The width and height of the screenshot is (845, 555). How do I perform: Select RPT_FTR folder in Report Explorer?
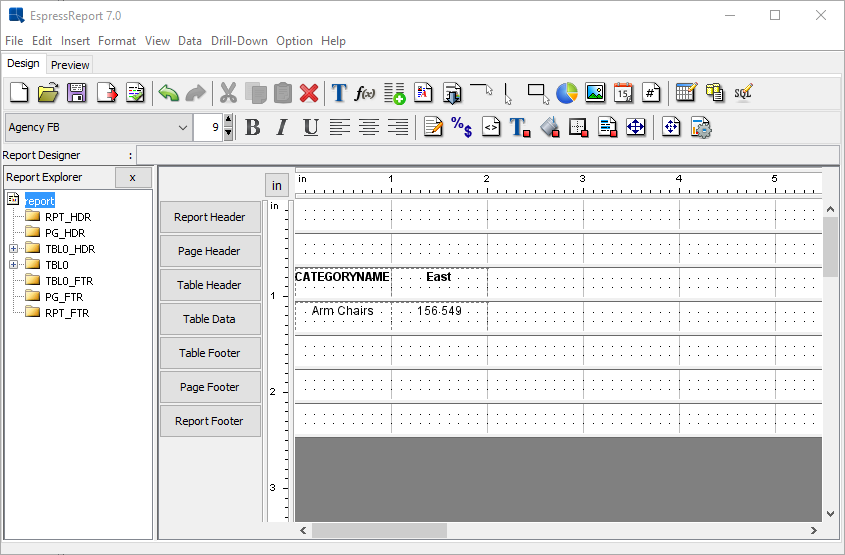pyautogui.click(x=58, y=313)
